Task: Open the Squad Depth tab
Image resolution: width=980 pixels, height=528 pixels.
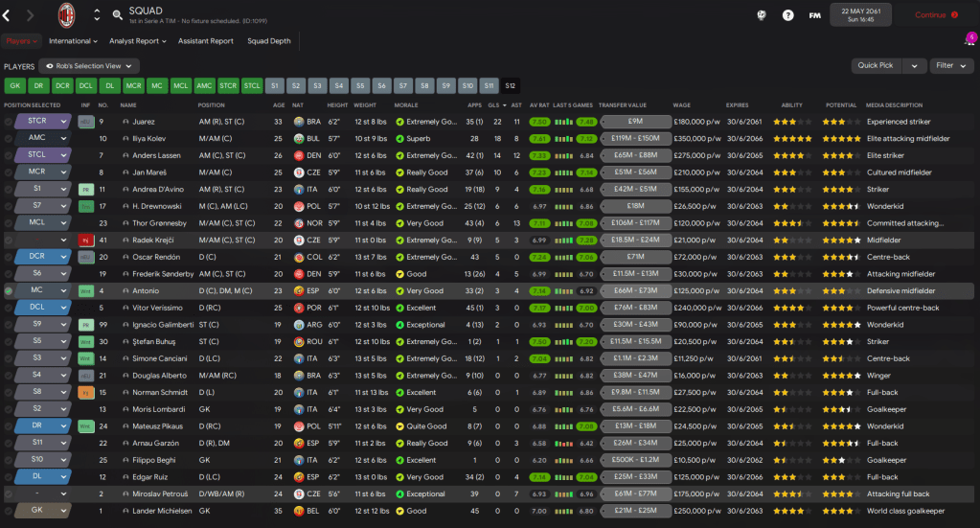Action: tap(268, 41)
